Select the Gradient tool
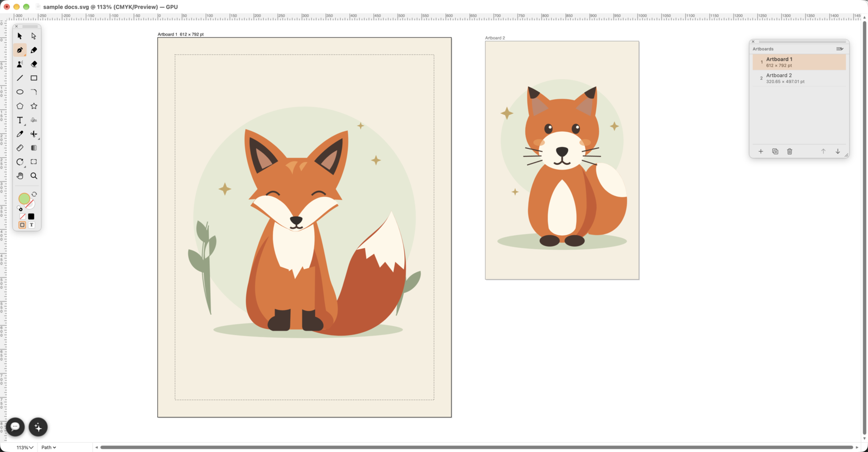 (34, 148)
